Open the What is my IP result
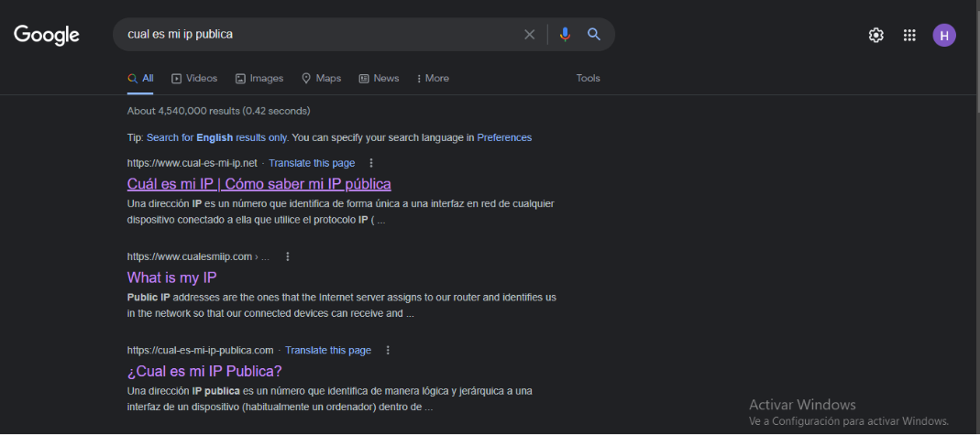Screen dimensions: 980x435 (x=171, y=277)
